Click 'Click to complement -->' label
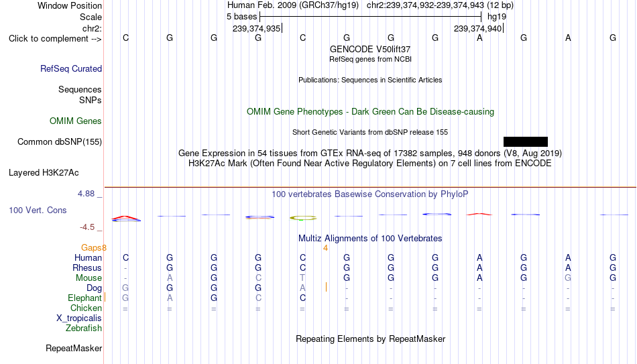Viewport: 637px width, 364px height. 55,39
